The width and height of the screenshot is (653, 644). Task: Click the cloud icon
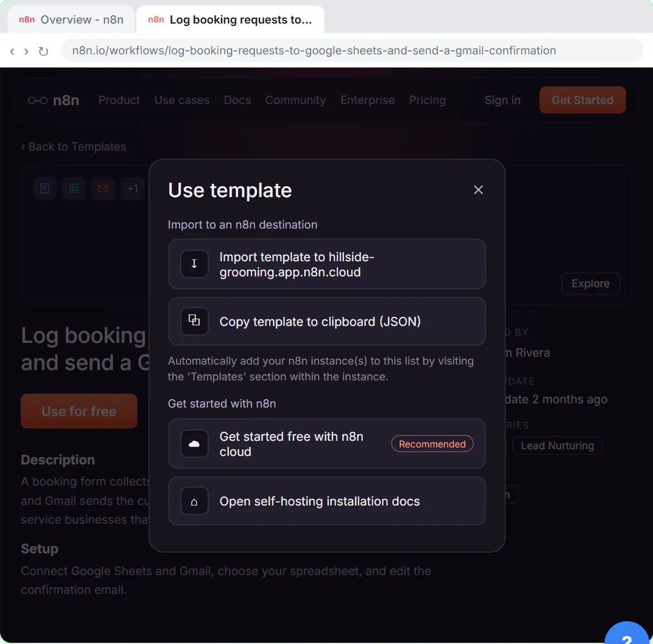[194, 444]
